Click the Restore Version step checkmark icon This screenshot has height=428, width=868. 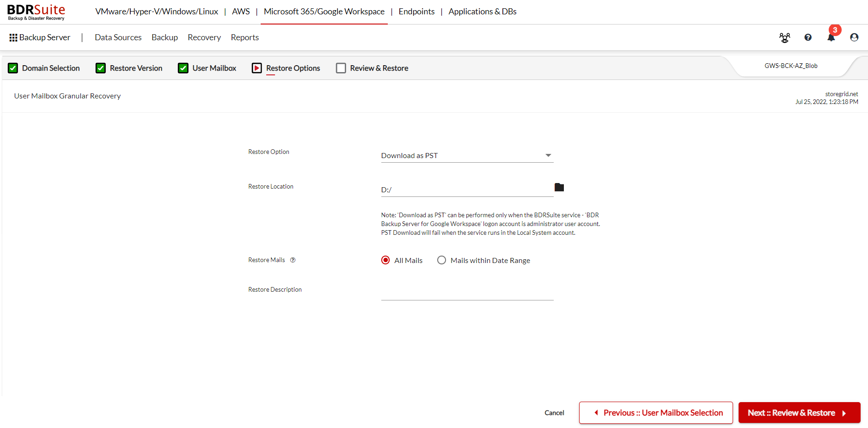(x=101, y=68)
